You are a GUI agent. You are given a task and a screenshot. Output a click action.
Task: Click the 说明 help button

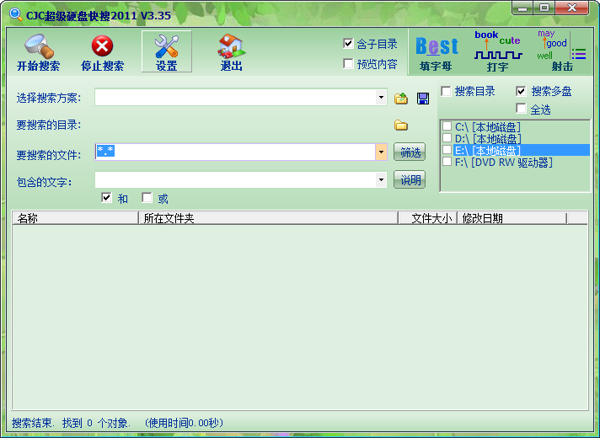pyautogui.click(x=409, y=180)
